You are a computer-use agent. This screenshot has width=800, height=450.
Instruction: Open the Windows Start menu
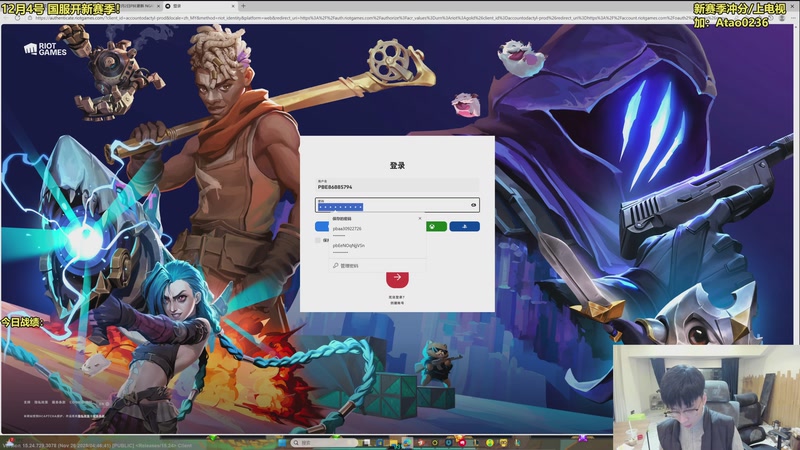click(x=282, y=443)
